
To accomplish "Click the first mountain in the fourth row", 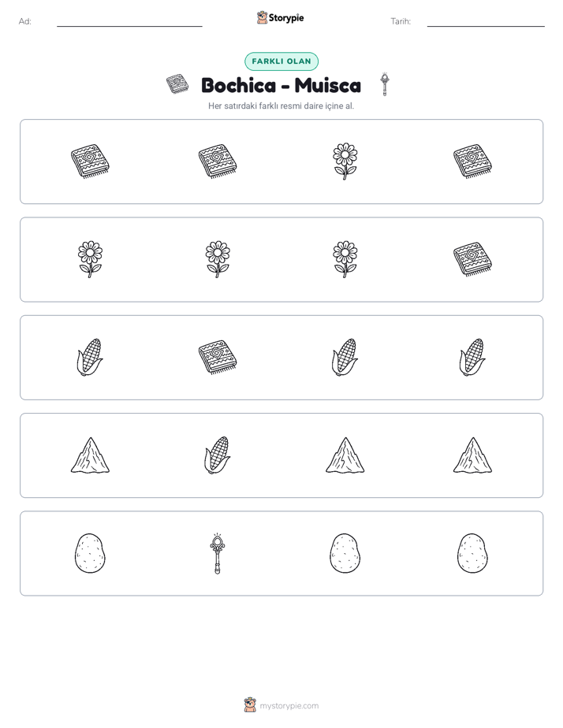I will [90, 455].
